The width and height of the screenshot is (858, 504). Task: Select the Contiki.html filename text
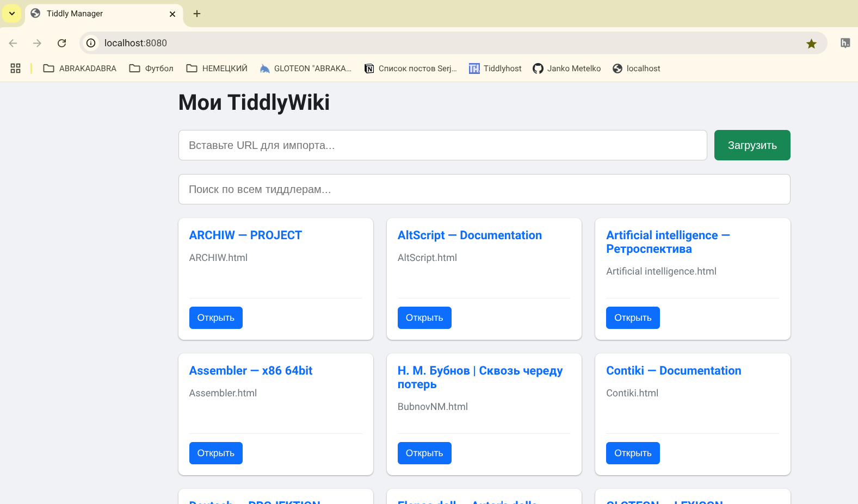(x=632, y=393)
